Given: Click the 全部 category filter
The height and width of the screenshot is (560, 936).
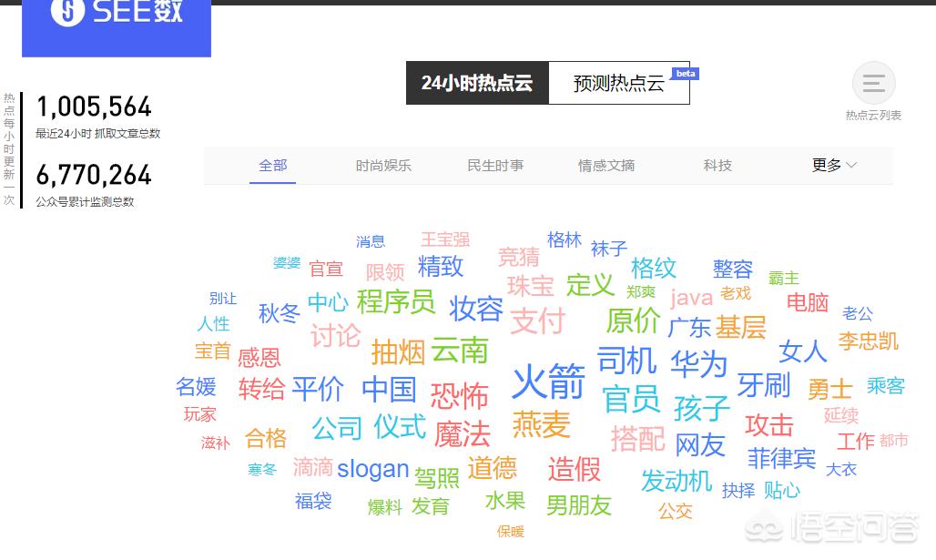Looking at the screenshot, I should coord(272,166).
